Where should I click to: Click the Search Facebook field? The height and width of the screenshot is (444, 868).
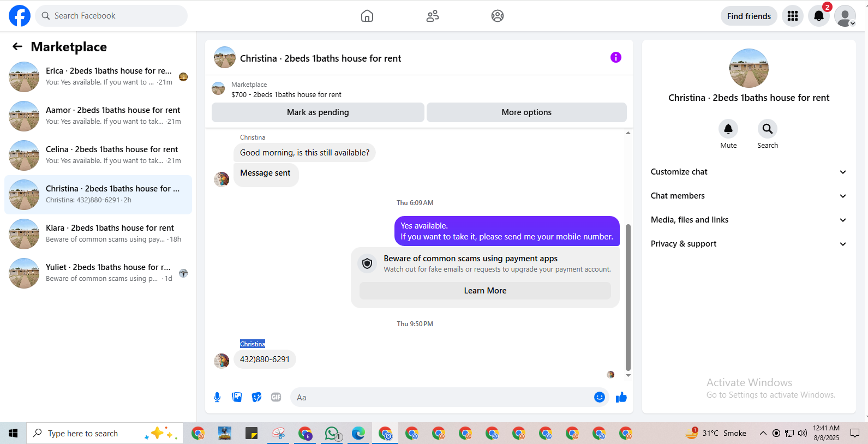pos(111,16)
